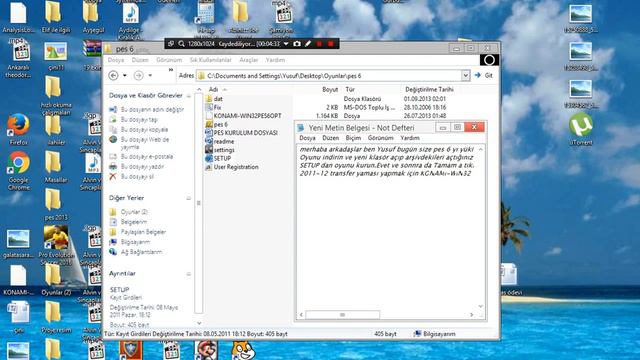Open Sık Kullanılanlar menu
Image resolution: width=640 pixels, height=360 pixels.
211,60
